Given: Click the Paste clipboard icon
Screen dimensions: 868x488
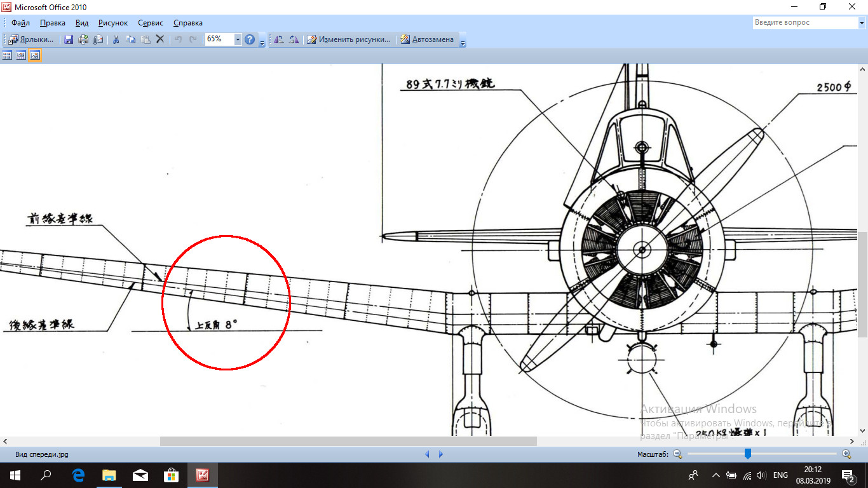Looking at the screenshot, I should [x=146, y=39].
